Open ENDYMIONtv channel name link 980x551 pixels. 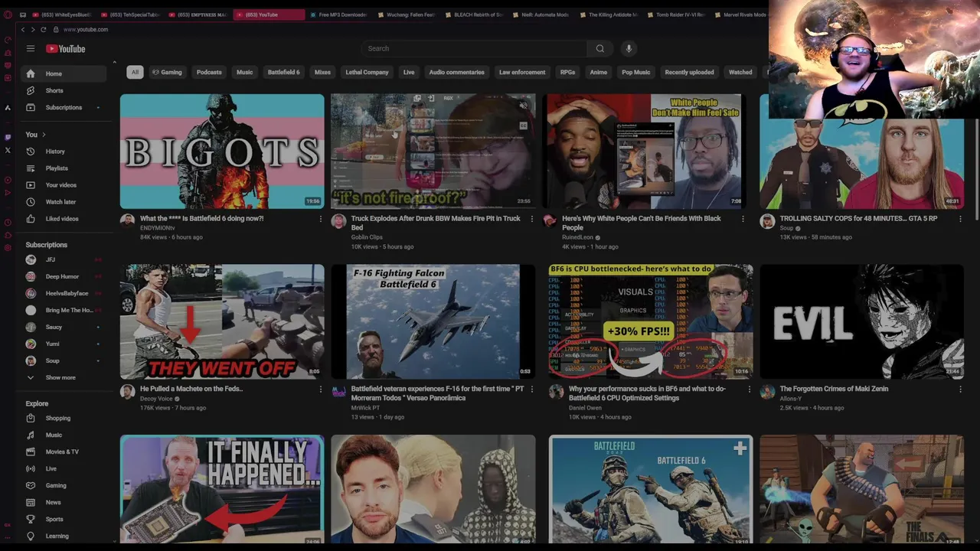(157, 228)
